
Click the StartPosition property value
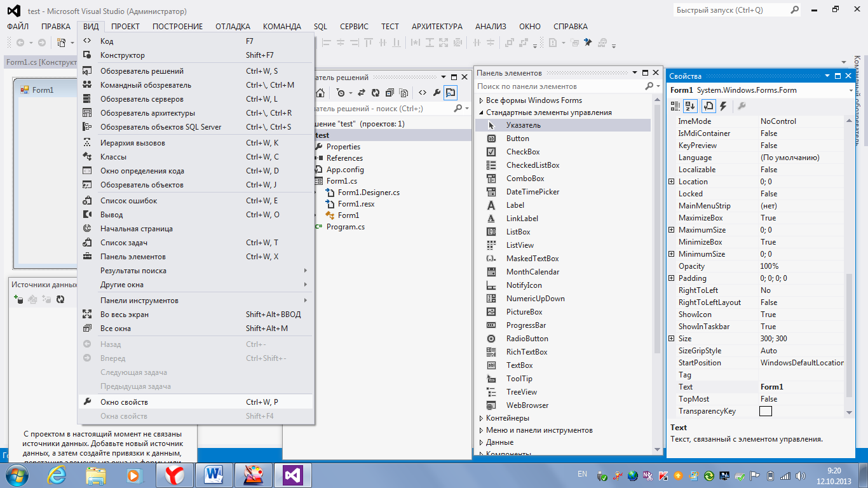[x=802, y=363]
